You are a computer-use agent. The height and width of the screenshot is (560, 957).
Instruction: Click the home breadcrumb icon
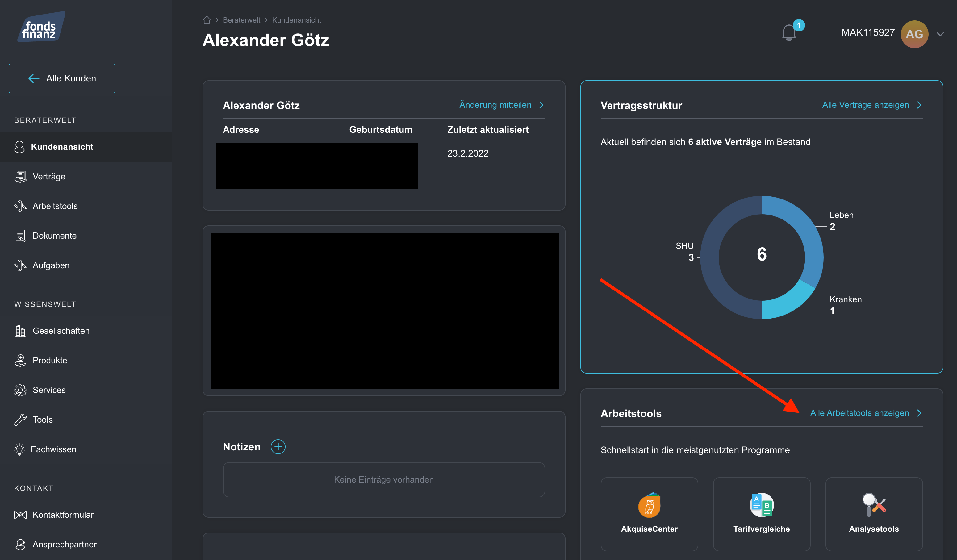[207, 20]
